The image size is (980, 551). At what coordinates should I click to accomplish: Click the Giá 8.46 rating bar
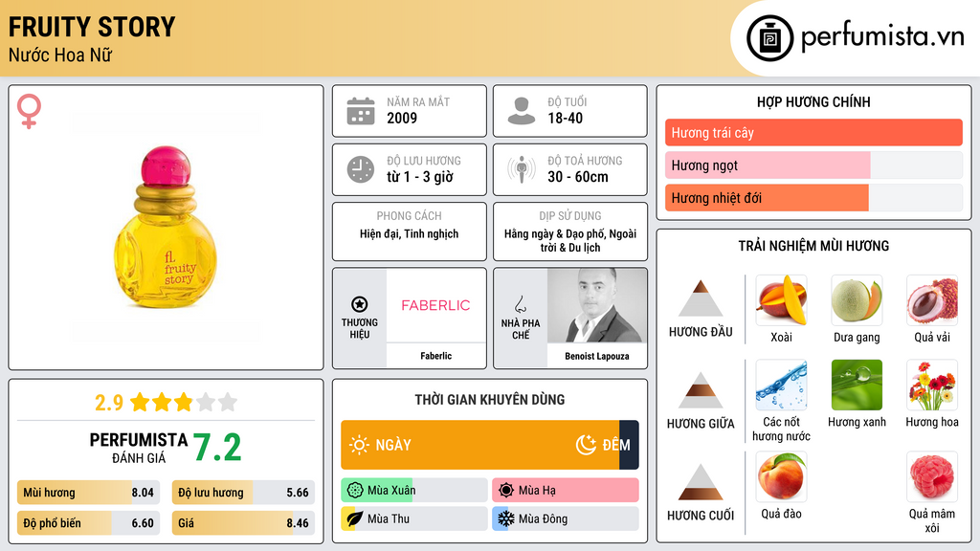point(243,523)
